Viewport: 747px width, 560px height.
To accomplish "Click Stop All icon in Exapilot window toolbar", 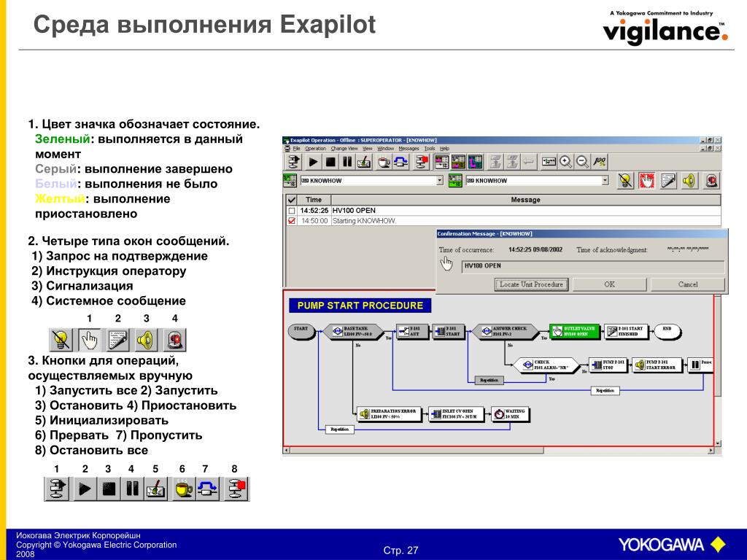I will tap(421, 163).
